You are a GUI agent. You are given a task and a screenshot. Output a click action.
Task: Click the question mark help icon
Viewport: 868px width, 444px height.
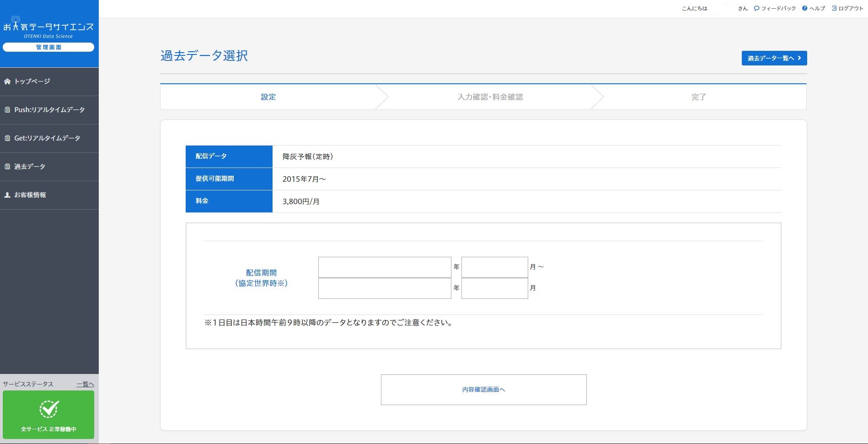804,8
